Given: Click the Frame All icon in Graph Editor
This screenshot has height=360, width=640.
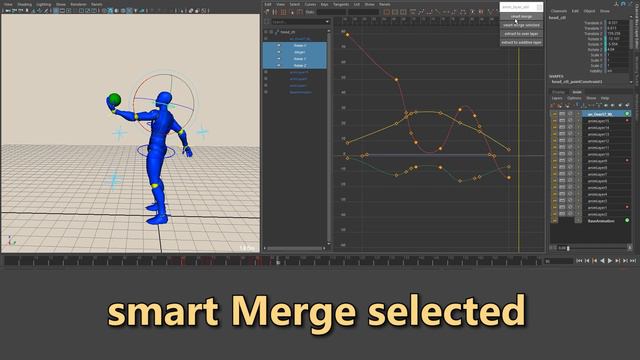Looking at the screenshot, I should pos(387,12).
